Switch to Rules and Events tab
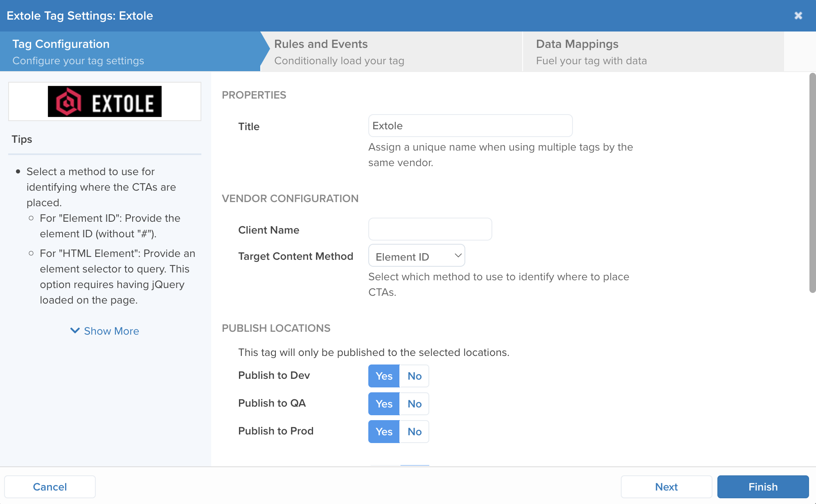Screen dimensions: 816x504 click(x=391, y=52)
